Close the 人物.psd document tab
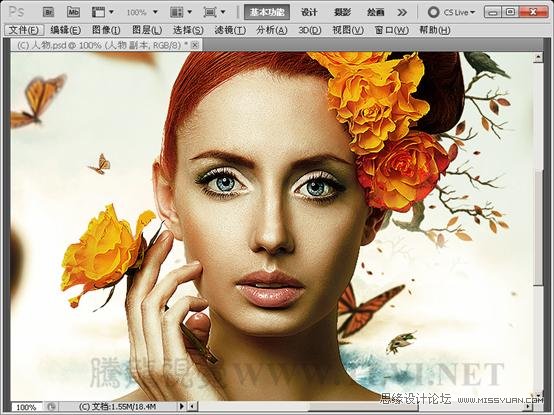554x415 pixels. click(x=195, y=45)
